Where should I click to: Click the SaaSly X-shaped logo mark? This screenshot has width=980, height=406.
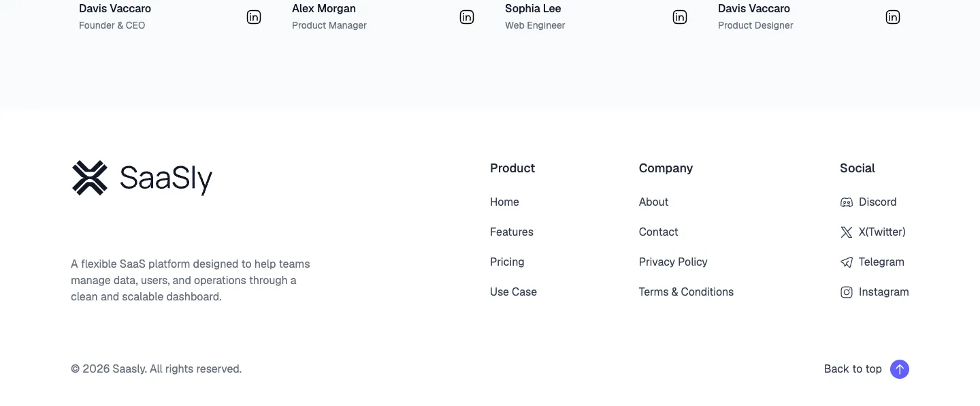[90, 178]
